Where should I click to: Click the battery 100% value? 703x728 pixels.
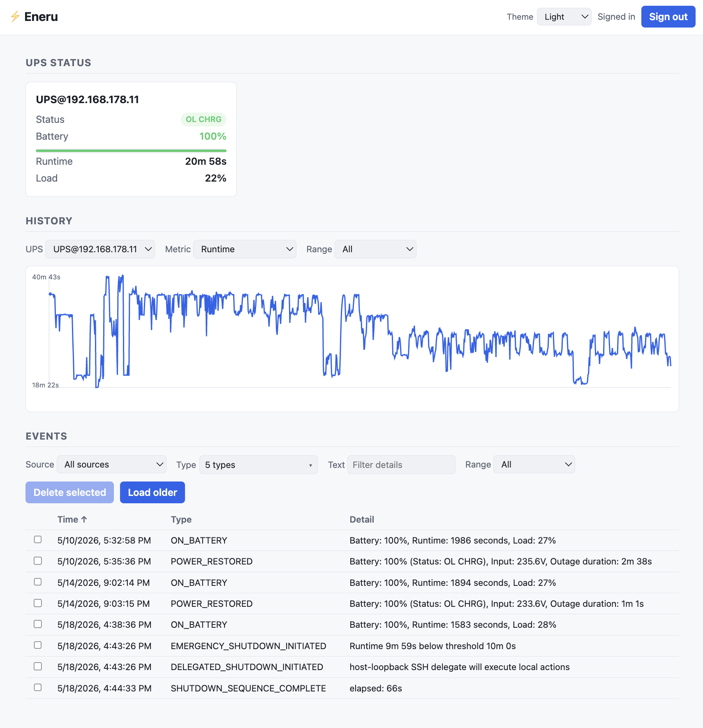point(213,136)
